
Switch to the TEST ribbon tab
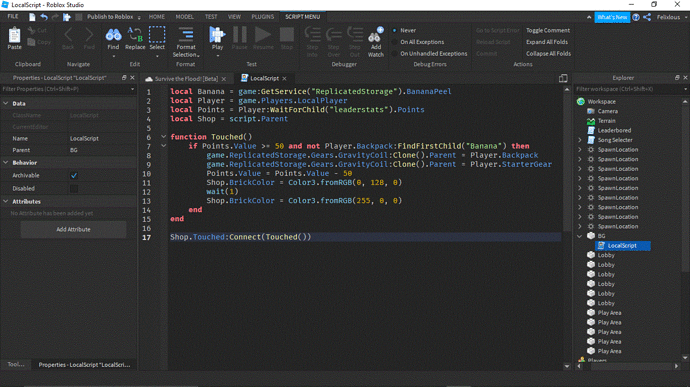pos(211,17)
